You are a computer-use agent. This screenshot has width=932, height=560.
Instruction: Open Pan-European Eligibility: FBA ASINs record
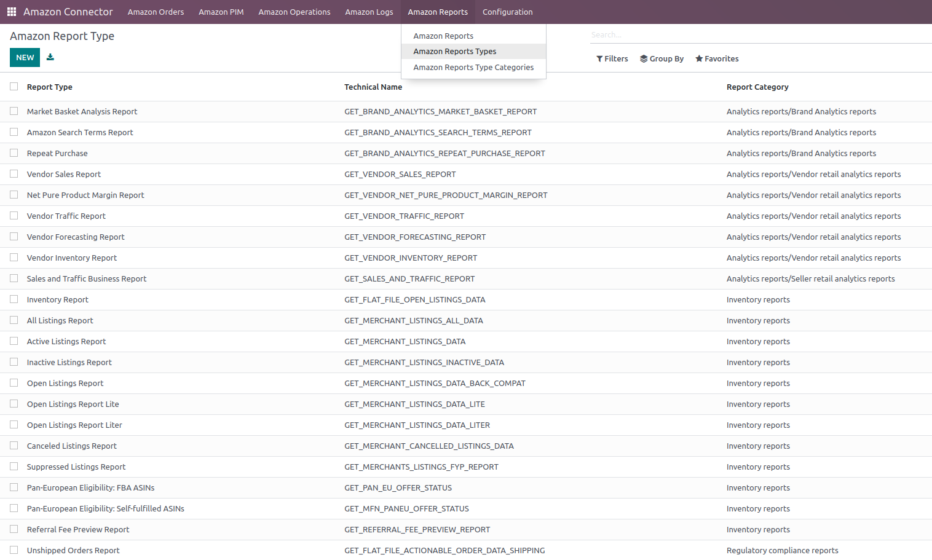(91, 488)
